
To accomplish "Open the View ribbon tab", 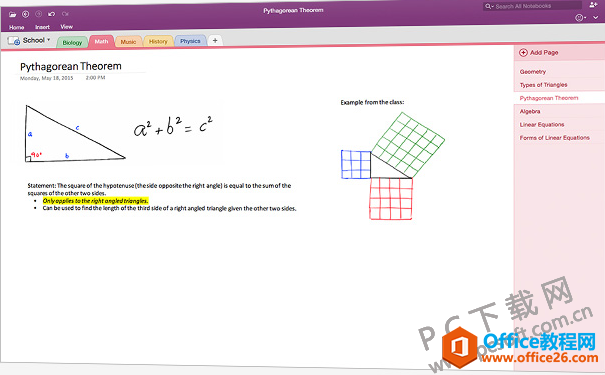I will pyautogui.click(x=66, y=27).
